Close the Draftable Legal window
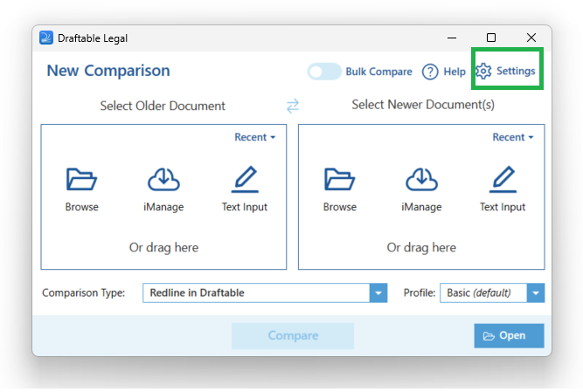 point(531,38)
